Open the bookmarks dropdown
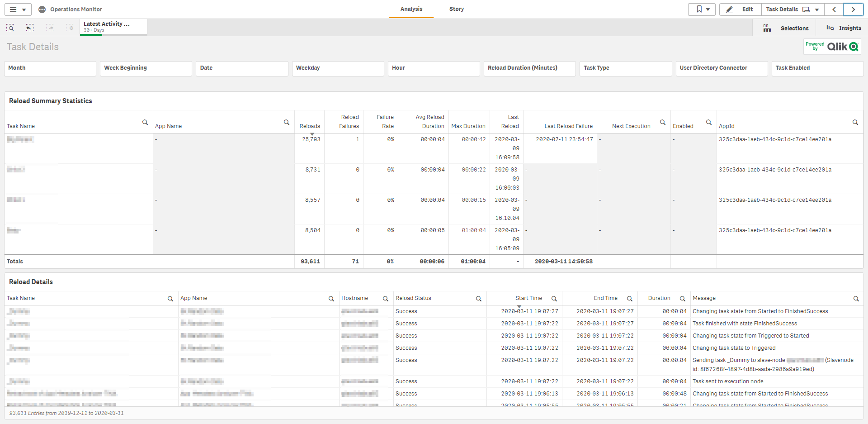Screen dimensions: 868x424 [702, 10]
